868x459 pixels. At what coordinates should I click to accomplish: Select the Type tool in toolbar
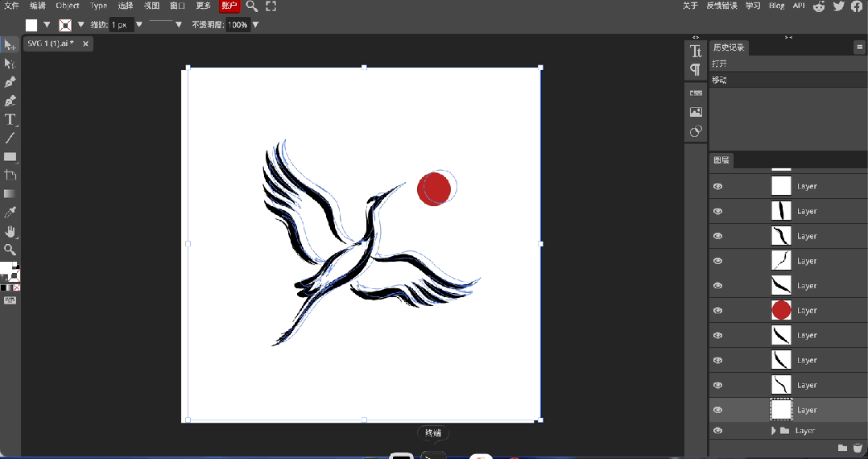[10, 120]
